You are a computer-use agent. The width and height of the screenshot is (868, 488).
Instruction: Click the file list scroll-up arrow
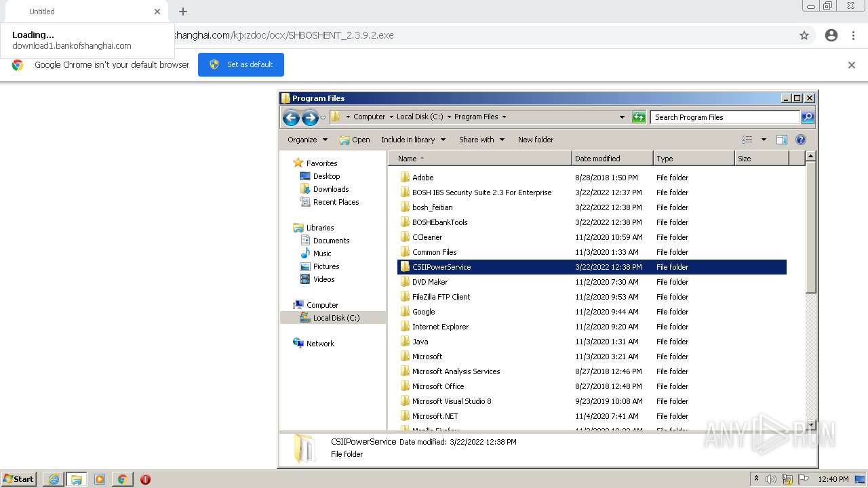810,157
